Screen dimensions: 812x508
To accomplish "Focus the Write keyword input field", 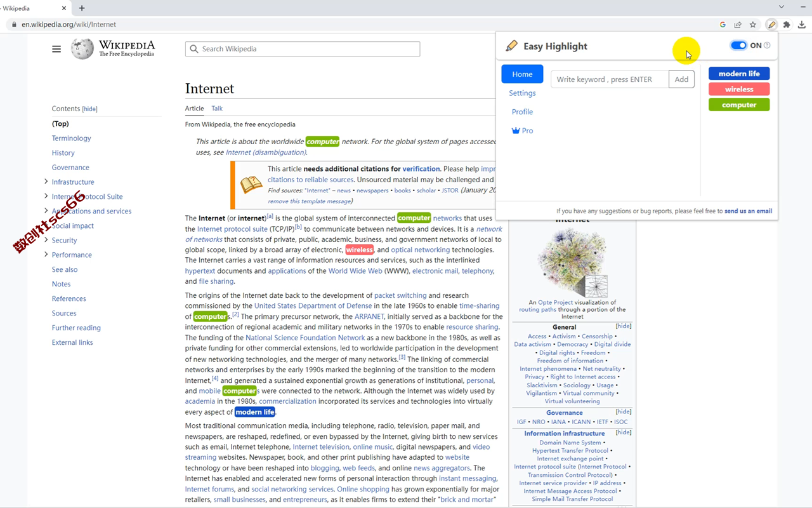I will (x=610, y=79).
